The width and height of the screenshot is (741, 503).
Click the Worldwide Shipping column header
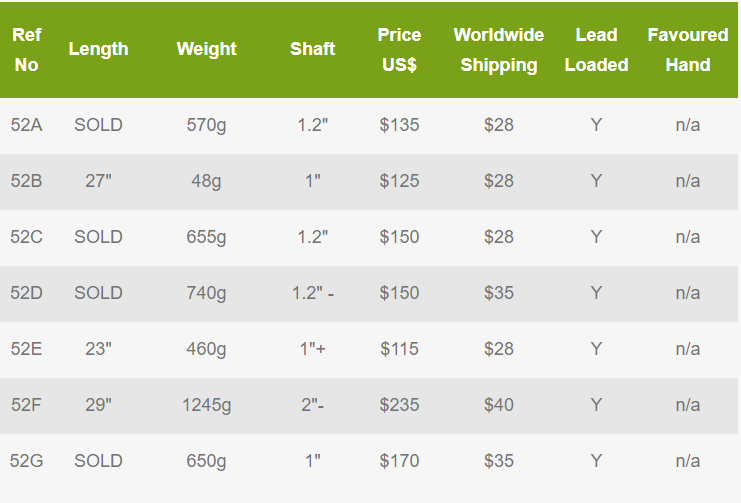pos(499,50)
